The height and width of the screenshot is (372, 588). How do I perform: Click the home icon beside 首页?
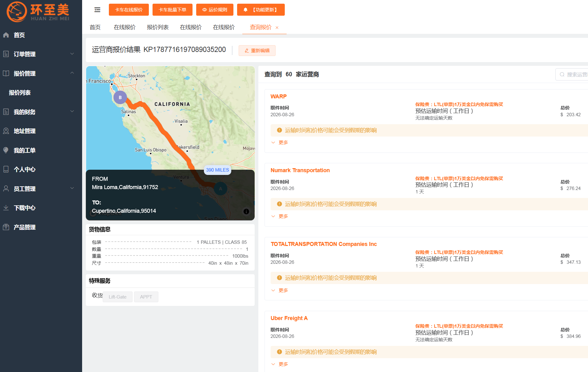(6, 35)
